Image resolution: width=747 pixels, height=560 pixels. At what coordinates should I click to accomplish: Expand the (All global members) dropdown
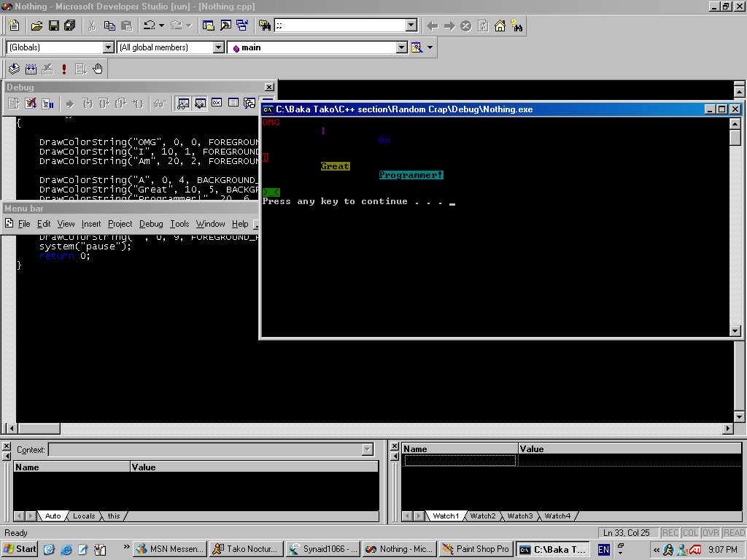[218, 47]
